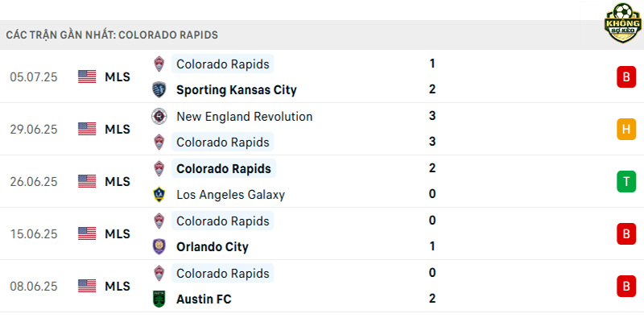Open the Los Angeles Galaxy team link
Screen dimensions: 644x322
pyautogui.click(x=230, y=195)
